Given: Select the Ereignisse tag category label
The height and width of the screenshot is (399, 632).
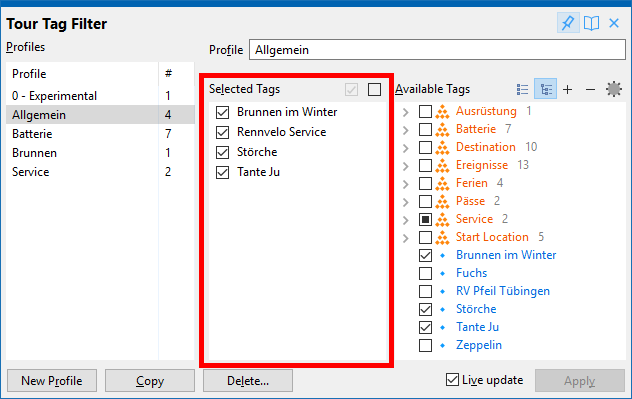Looking at the screenshot, I should point(482,165).
